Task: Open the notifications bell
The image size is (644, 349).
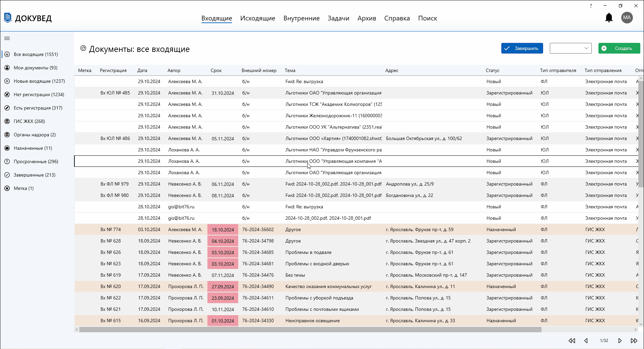Action: (x=609, y=18)
